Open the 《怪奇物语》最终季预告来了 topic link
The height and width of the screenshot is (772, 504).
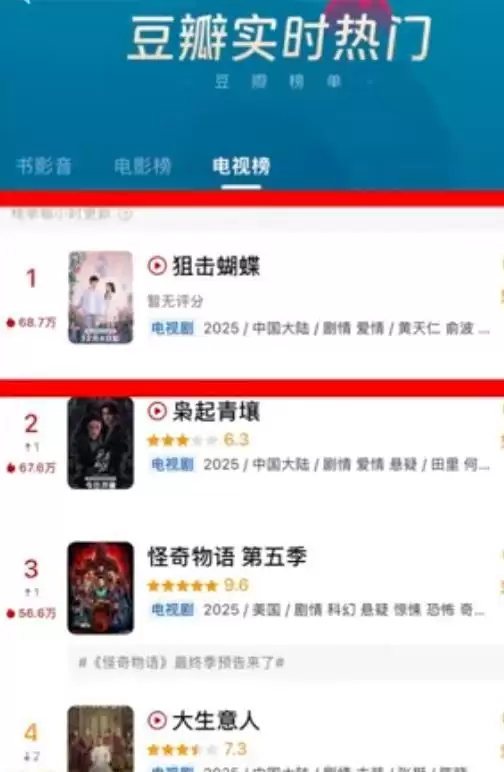pyautogui.click(x=182, y=663)
